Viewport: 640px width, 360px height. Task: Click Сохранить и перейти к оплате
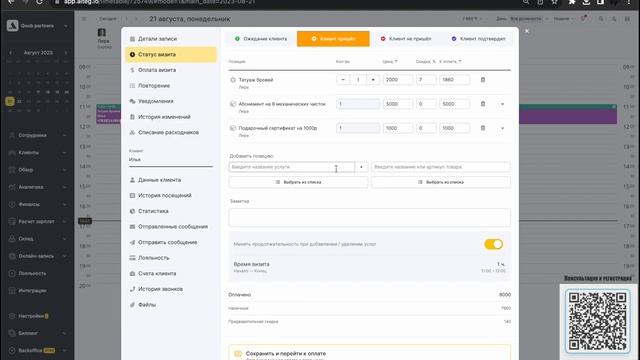(x=369, y=353)
